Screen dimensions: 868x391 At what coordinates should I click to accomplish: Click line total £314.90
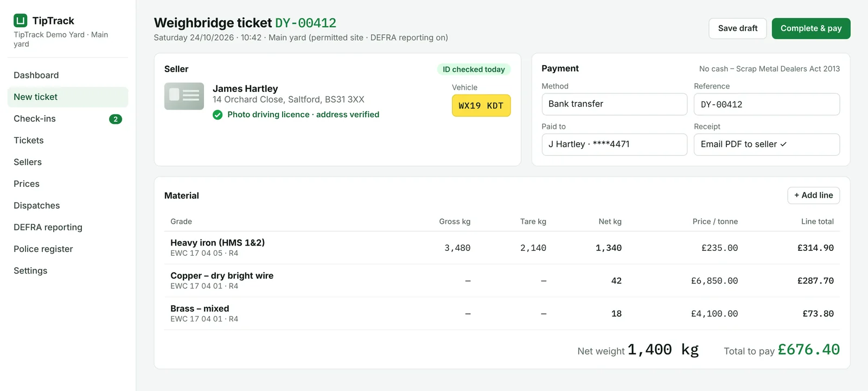[x=815, y=248]
